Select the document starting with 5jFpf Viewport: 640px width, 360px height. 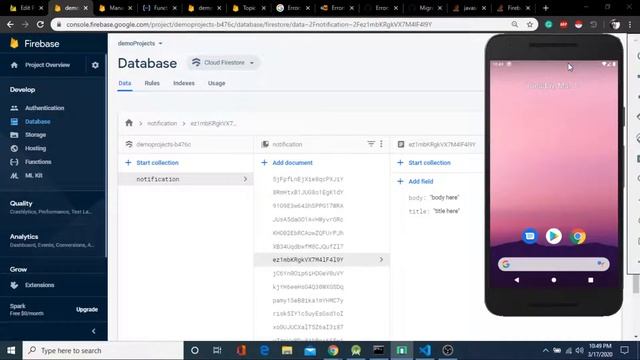[x=308, y=179]
